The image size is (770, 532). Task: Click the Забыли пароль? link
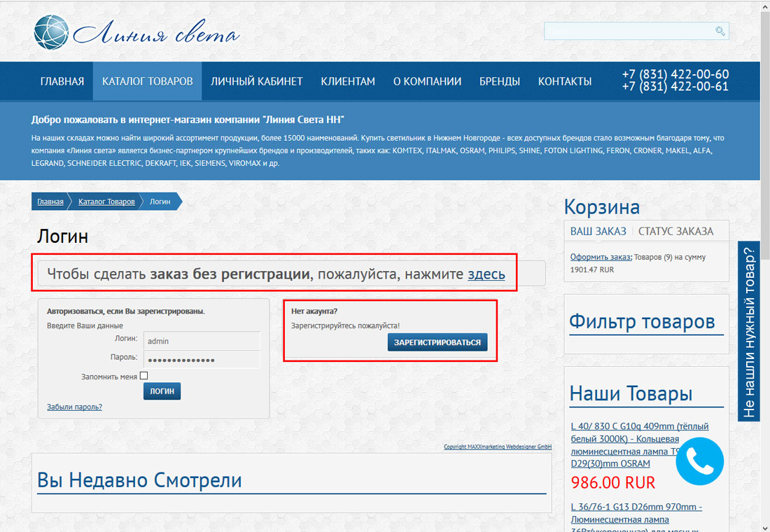pyautogui.click(x=75, y=407)
